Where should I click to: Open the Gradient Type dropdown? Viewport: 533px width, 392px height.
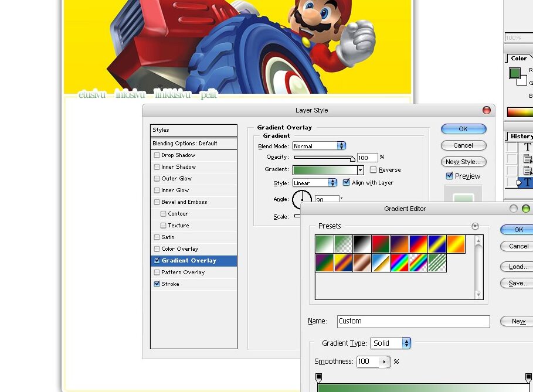pyautogui.click(x=391, y=343)
